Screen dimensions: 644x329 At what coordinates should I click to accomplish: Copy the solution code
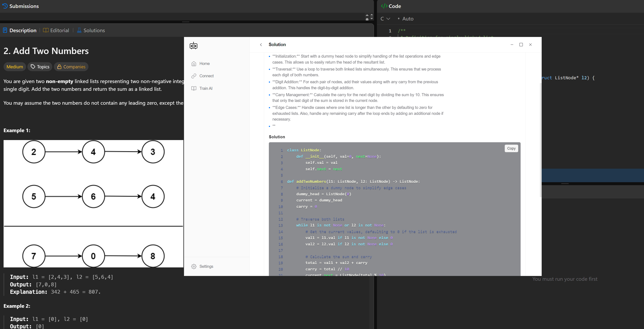pyautogui.click(x=511, y=148)
